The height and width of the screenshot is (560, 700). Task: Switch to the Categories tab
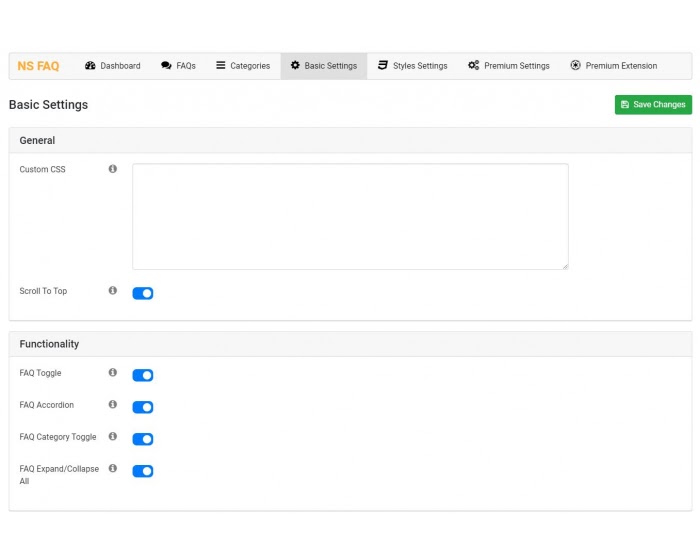coord(243,66)
